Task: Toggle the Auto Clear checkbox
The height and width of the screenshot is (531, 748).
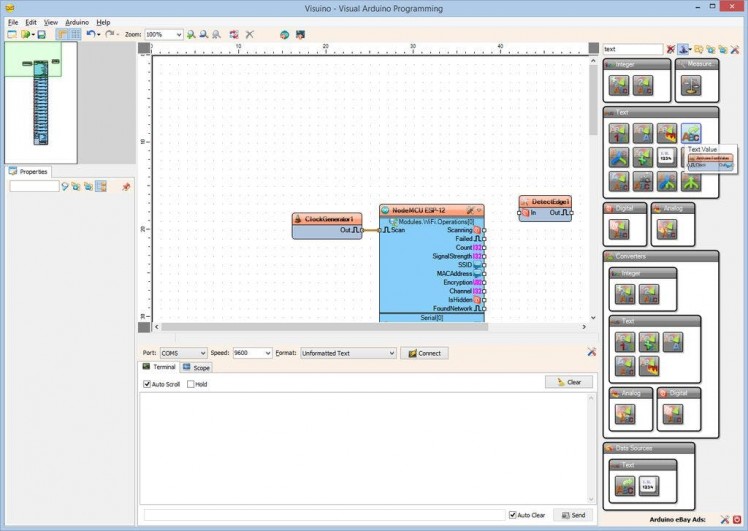Action: click(x=513, y=515)
